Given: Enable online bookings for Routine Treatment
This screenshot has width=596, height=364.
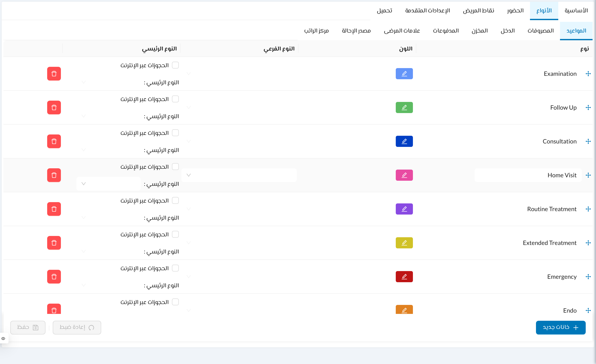Looking at the screenshot, I should pyautogui.click(x=175, y=200).
